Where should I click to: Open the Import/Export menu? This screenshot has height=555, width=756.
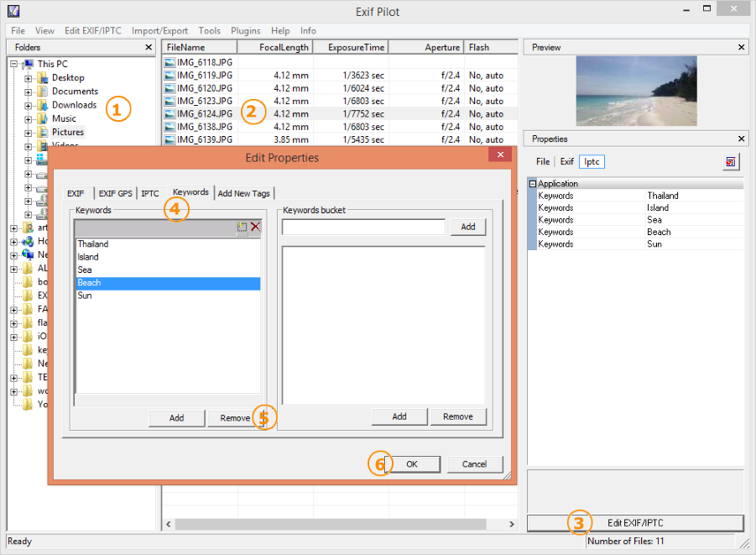coord(159,31)
